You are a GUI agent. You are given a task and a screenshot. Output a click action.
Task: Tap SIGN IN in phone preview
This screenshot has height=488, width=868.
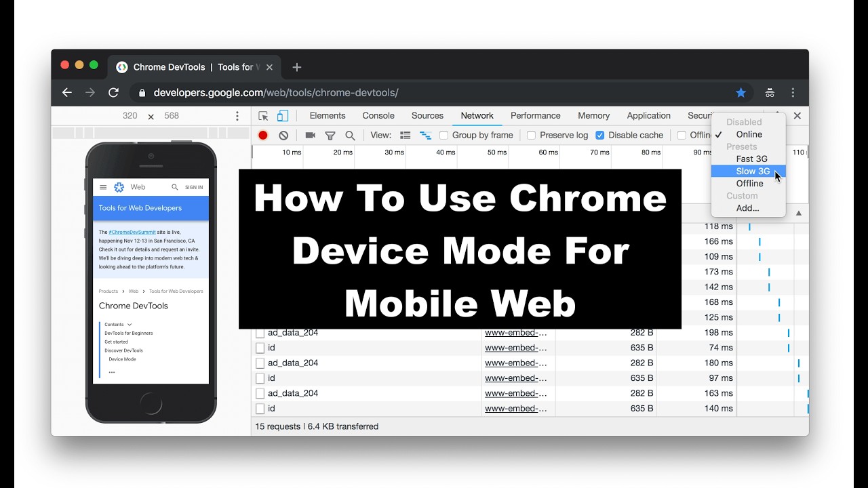[194, 188]
